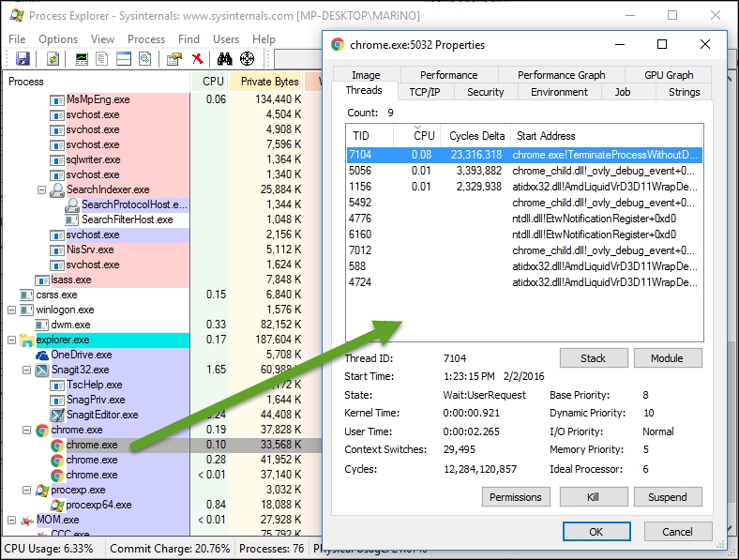Click the explorer.exe folder icon
Screen dimensions: 739x560
pos(27,340)
